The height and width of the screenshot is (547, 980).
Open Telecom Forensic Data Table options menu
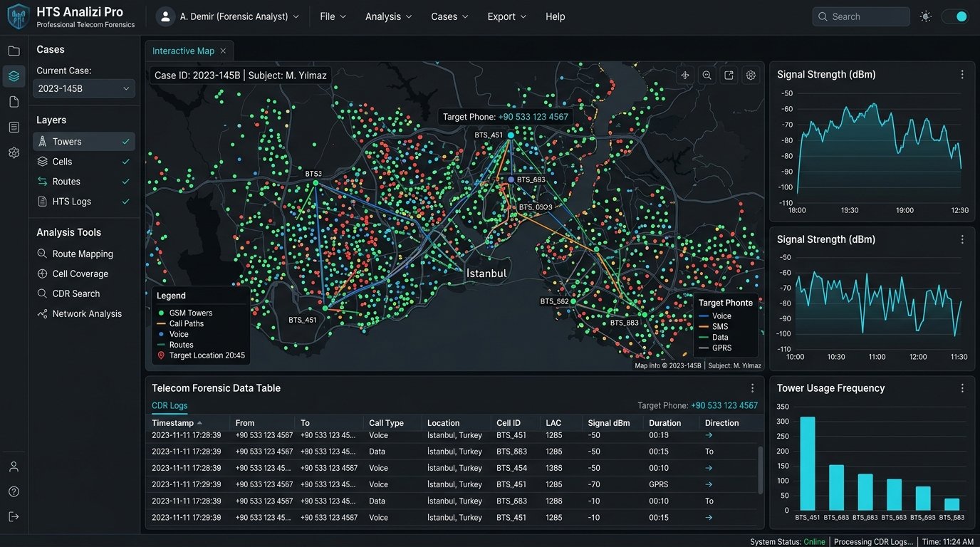pos(752,388)
